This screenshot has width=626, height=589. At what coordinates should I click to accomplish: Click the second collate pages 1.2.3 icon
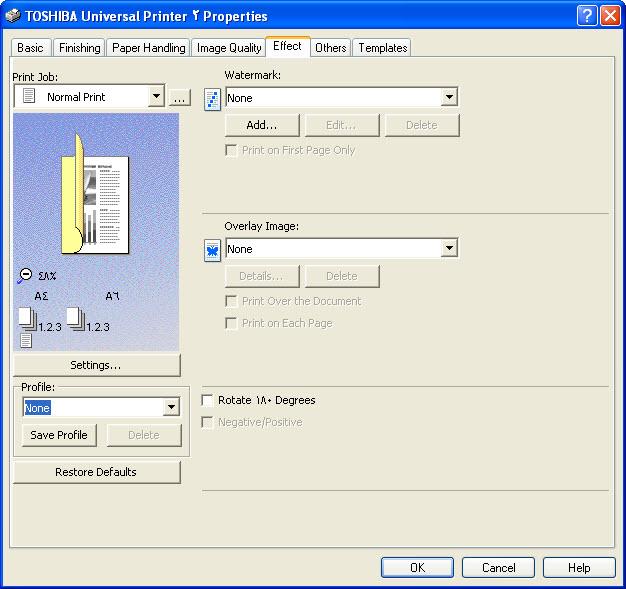click(x=76, y=319)
